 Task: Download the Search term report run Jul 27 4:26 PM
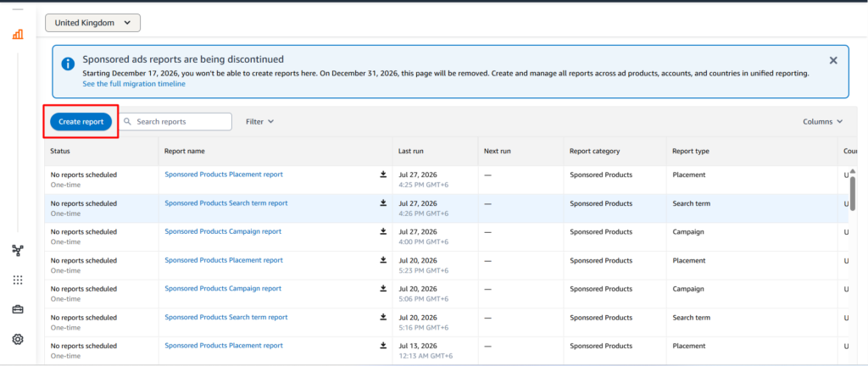coord(383,202)
